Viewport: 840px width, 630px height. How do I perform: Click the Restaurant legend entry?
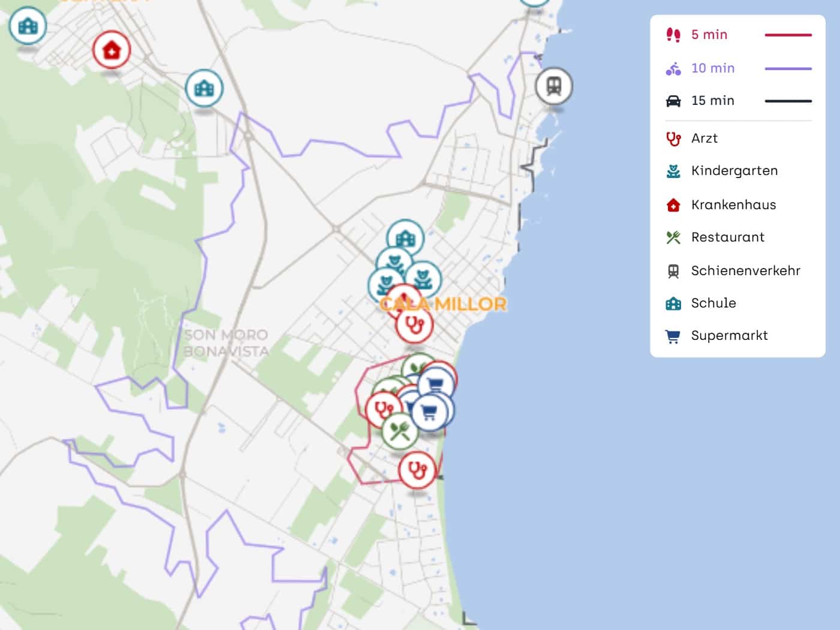(x=727, y=237)
